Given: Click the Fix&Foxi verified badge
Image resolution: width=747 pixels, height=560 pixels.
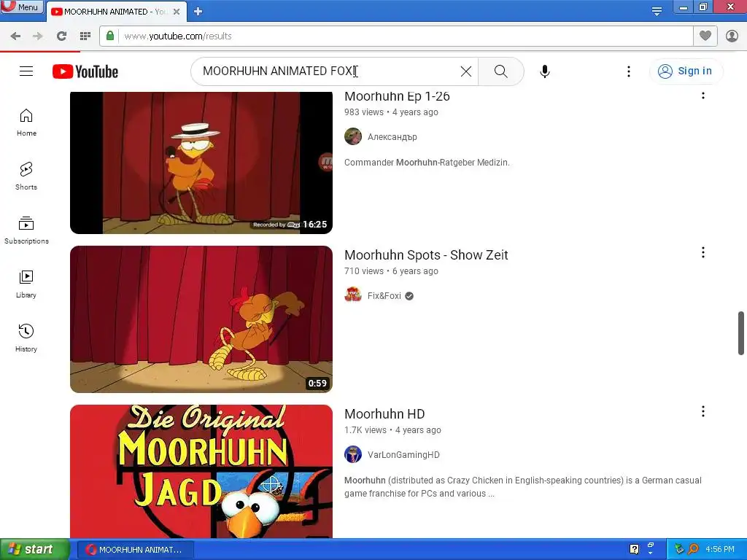Looking at the screenshot, I should point(409,296).
